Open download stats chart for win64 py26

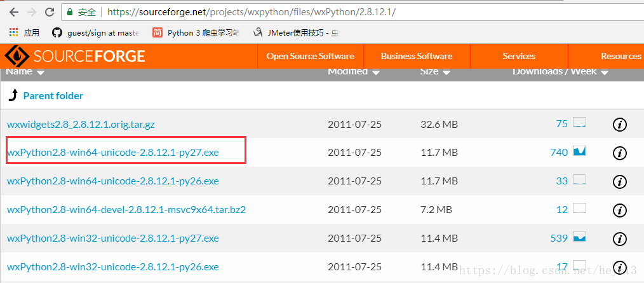(x=579, y=179)
